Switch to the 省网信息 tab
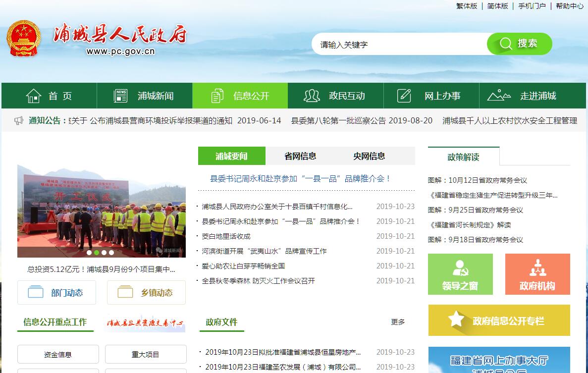This screenshot has width=588, height=373. point(300,156)
